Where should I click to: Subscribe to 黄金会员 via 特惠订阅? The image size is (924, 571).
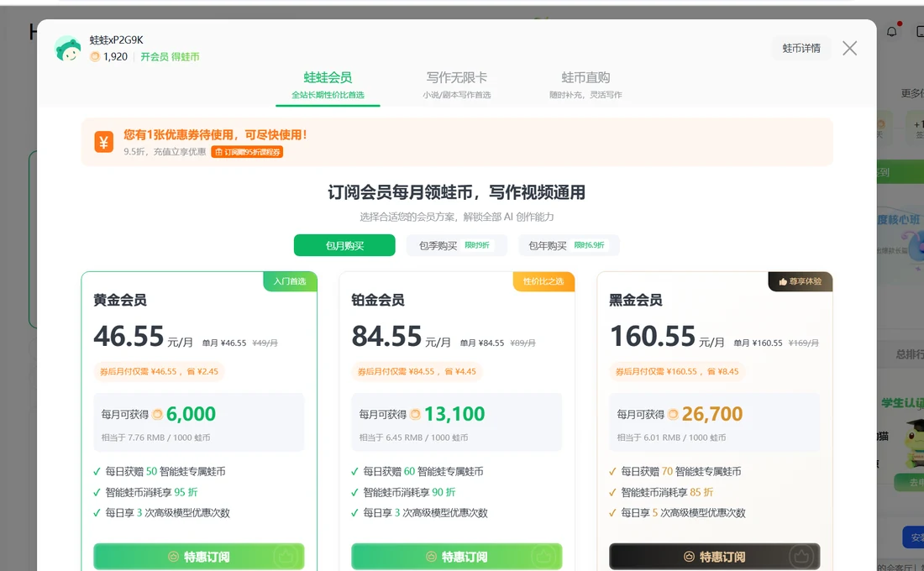coord(198,556)
